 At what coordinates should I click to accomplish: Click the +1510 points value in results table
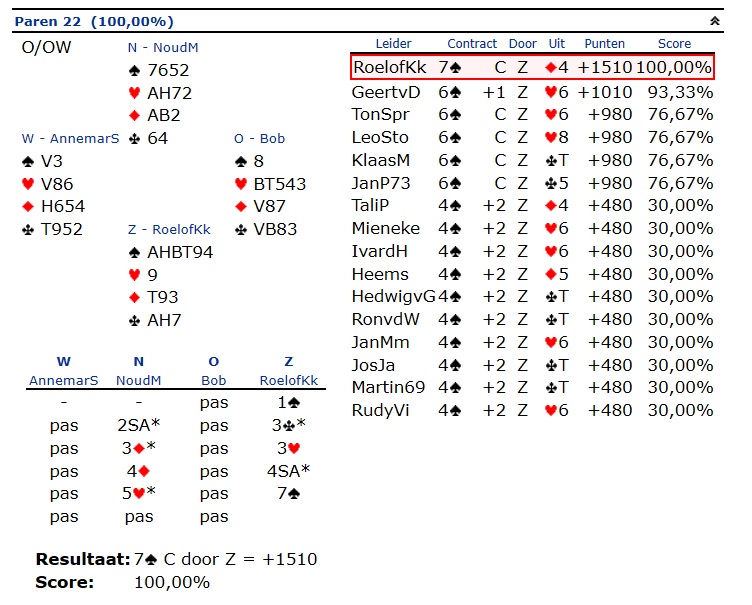[x=605, y=67]
